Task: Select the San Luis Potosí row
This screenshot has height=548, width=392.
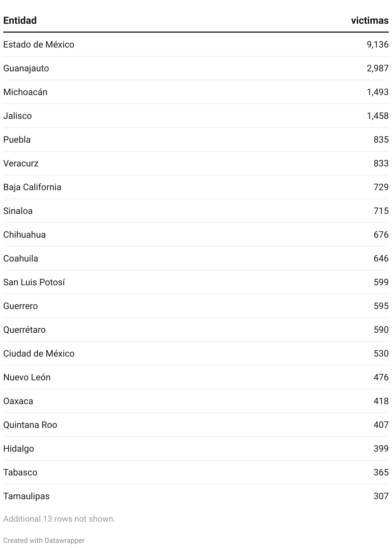Action: (196, 282)
